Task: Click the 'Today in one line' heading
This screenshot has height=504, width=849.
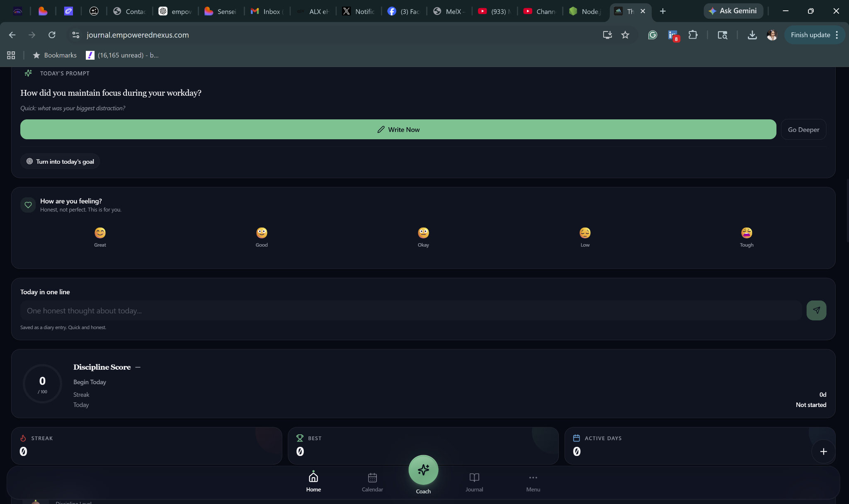Action: (x=45, y=292)
